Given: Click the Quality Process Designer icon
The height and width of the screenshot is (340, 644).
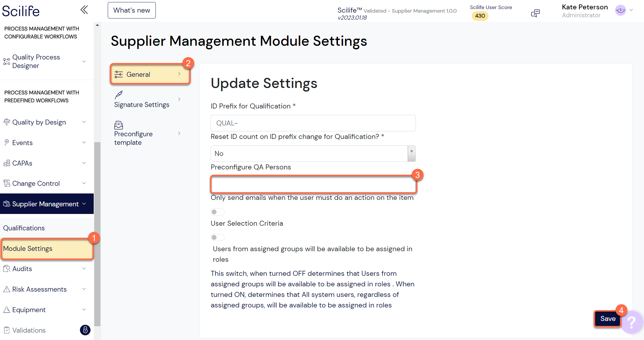Looking at the screenshot, I should click(x=6, y=62).
